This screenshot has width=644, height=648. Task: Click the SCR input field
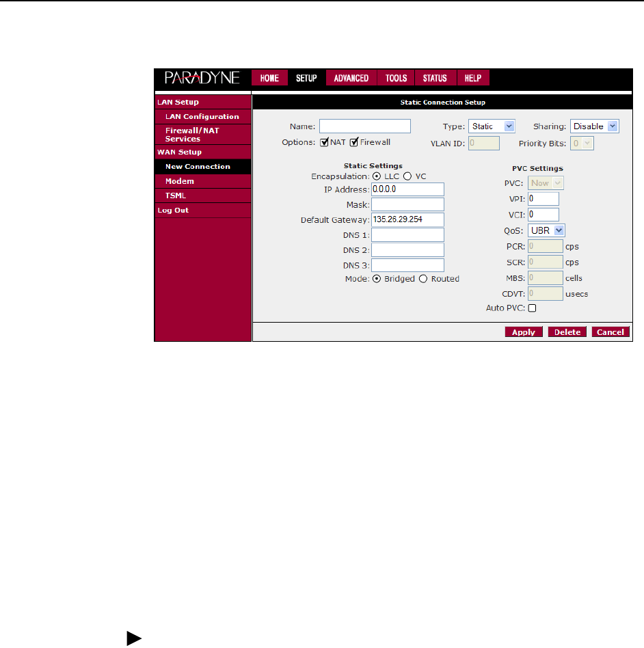coord(545,262)
